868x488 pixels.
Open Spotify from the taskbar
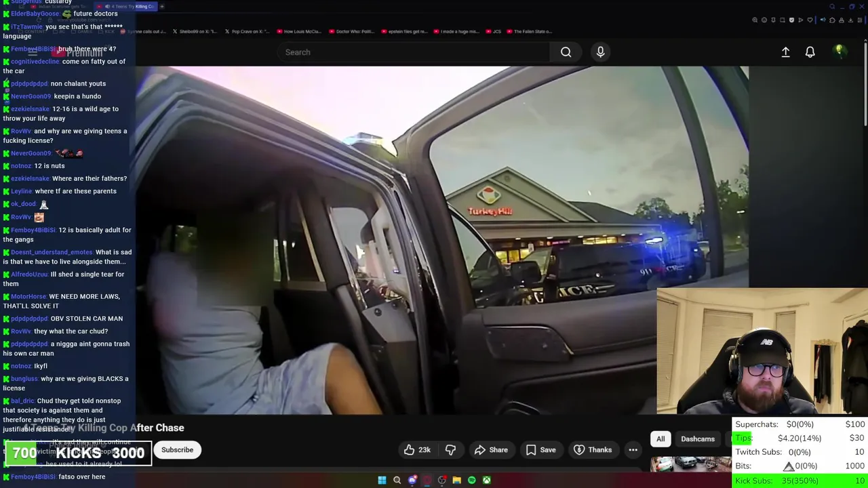click(472, 480)
